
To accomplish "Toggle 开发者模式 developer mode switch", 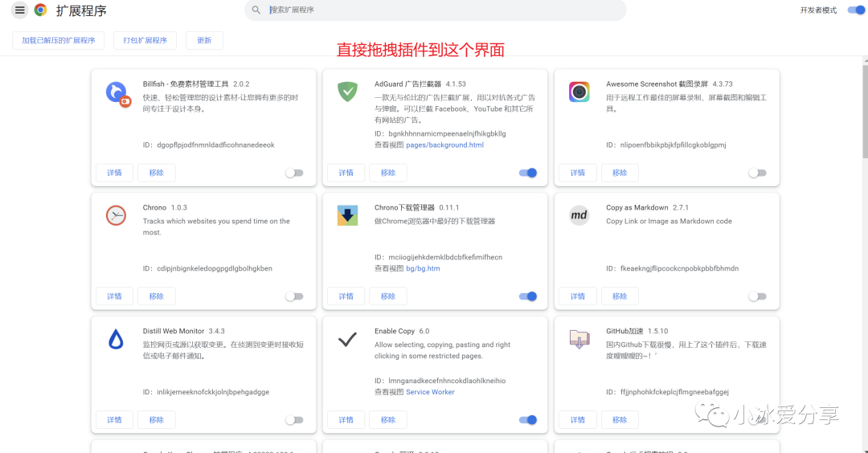I will [856, 10].
